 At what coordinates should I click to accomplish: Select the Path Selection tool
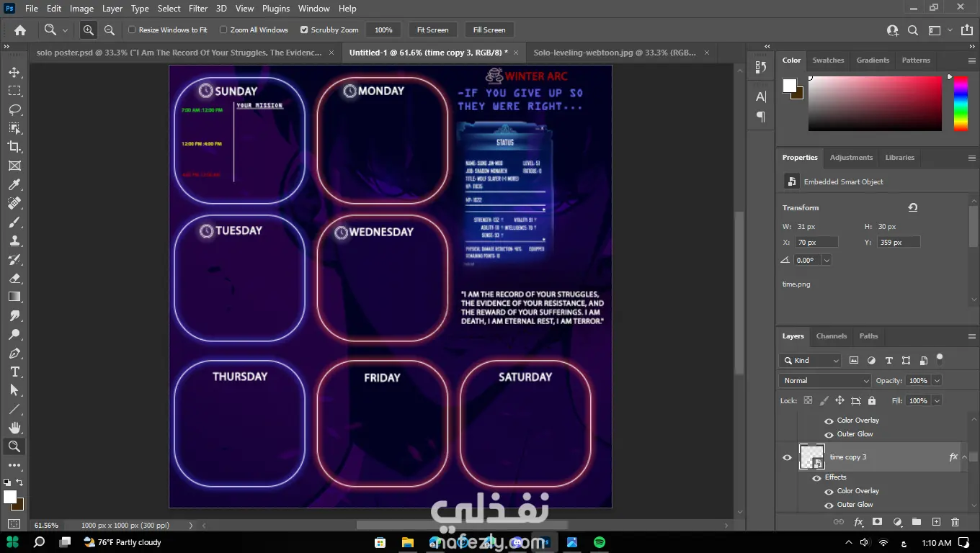[x=14, y=390]
